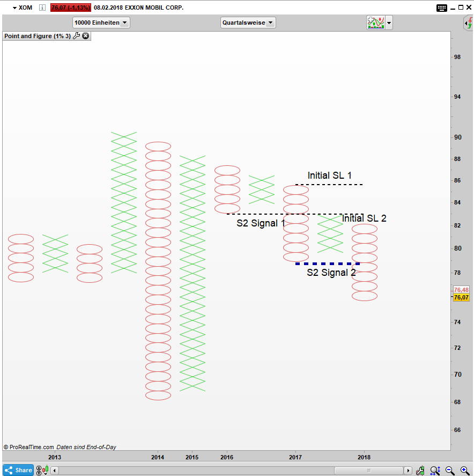Open the on-screen keyboard icon
The image size is (474, 476).
click(x=442, y=8)
